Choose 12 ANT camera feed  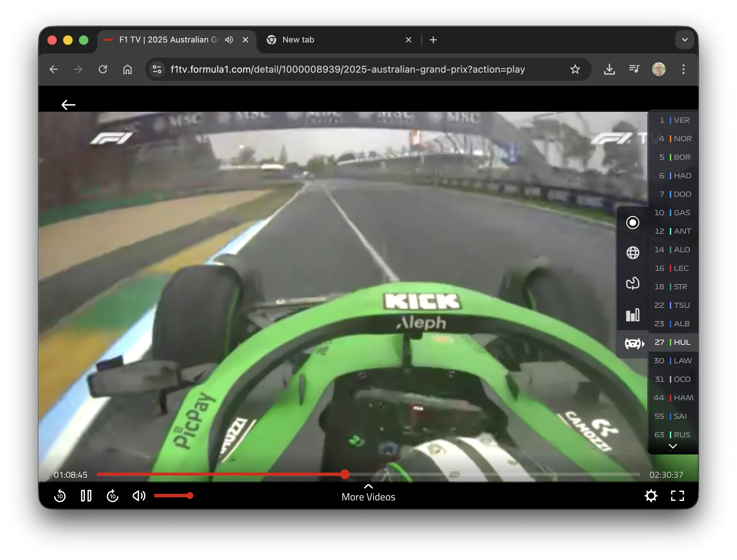(x=674, y=231)
